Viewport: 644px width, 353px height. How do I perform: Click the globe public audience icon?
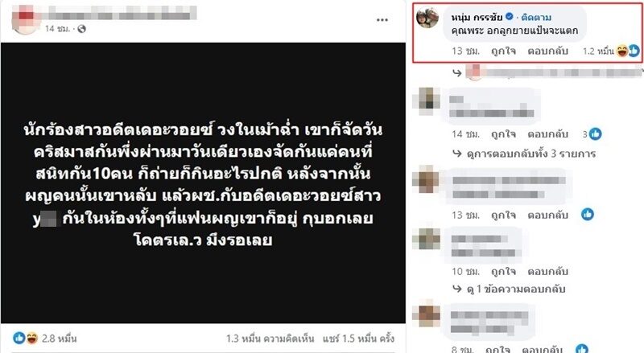point(82,29)
